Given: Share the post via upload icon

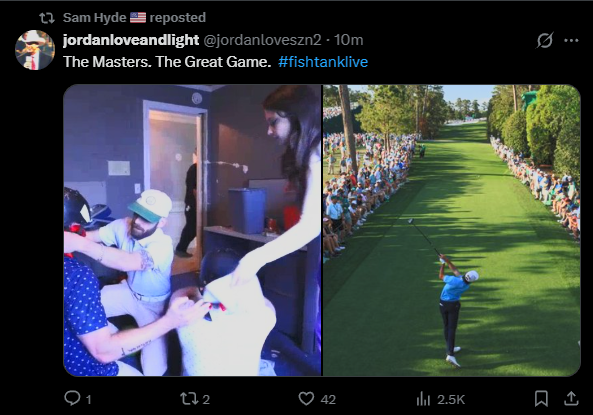Looking at the screenshot, I should tap(571, 398).
